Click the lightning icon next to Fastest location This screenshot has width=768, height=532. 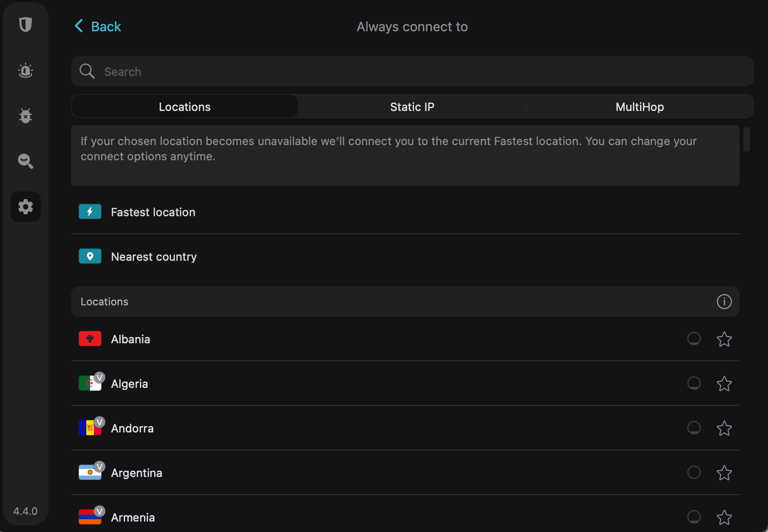tap(90, 211)
